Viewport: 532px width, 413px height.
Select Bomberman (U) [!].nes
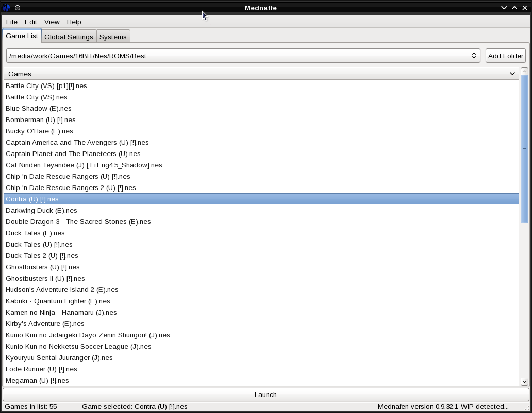click(x=261, y=120)
